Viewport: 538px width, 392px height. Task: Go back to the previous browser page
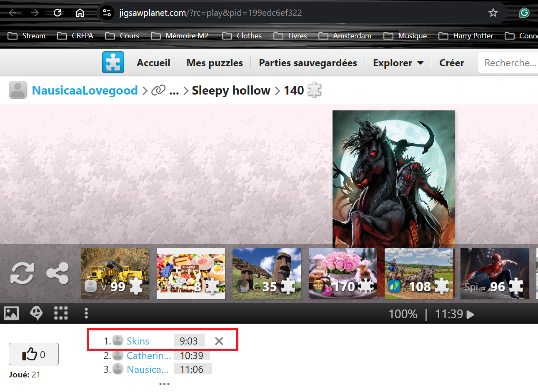click(x=13, y=13)
